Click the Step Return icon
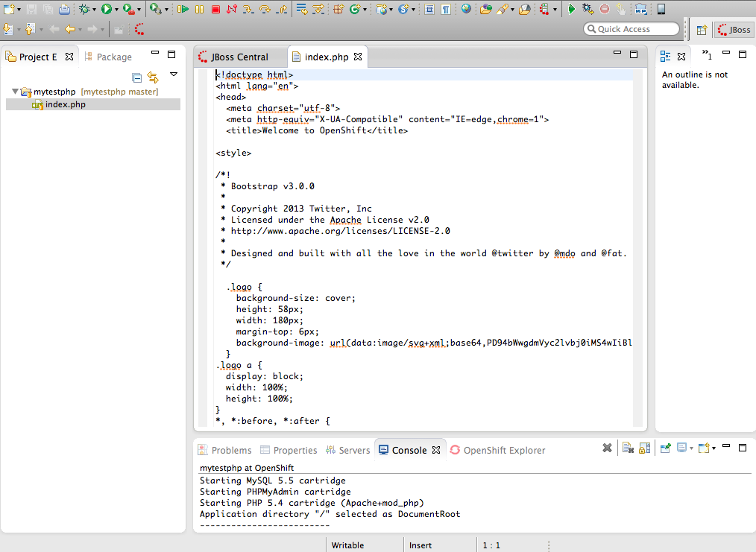Image resolution: width=756 pixels, height=552 pixels. pyautogui.click(x=282, y=9)
